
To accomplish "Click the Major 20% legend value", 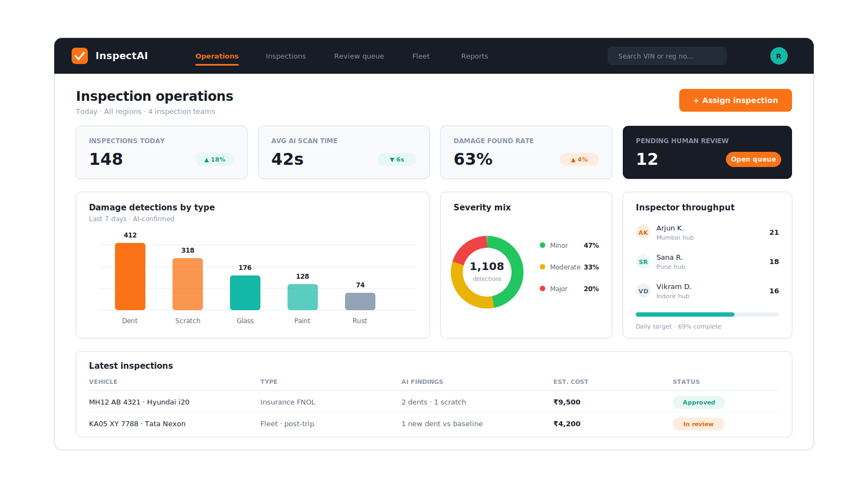I will click(x=591, y=289).
